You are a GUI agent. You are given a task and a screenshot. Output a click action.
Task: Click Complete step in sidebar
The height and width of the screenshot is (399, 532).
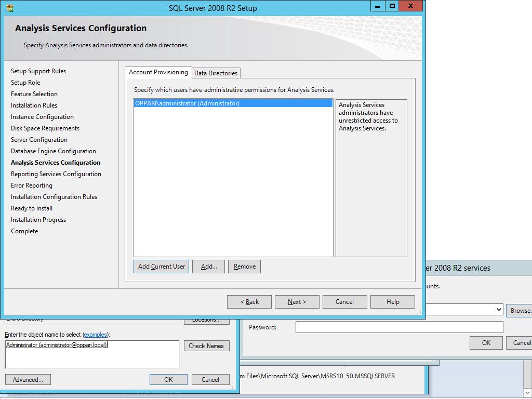pos(24,231)
